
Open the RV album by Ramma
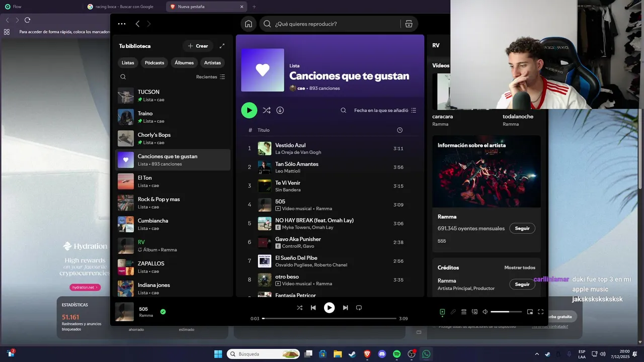pyautogui.click(x=173, y=245)
